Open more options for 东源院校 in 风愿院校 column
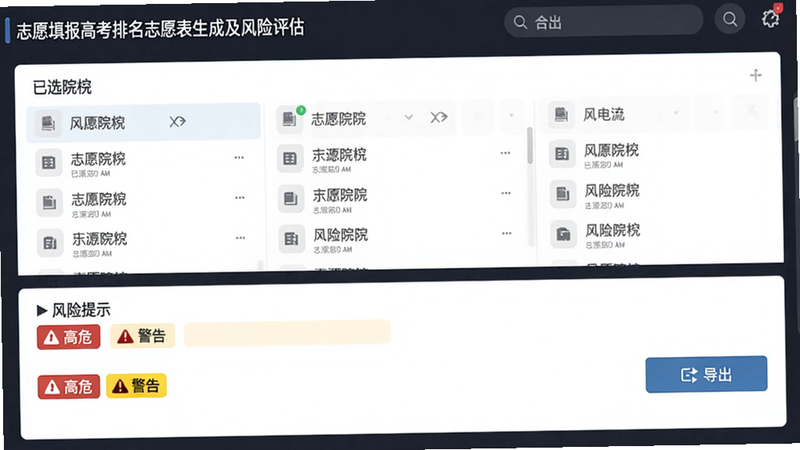Viewport: 800px width, 450px height. pos(240,238)
